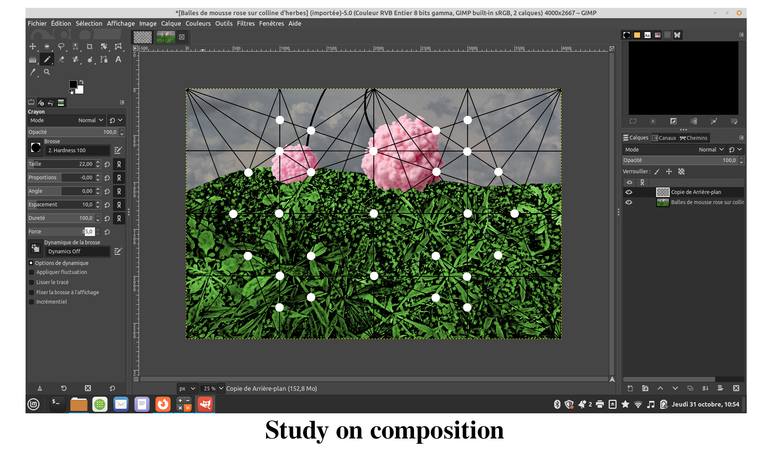Create a new layer from the Layers footer
The height and width of the screenshot is (451, 770).
point(631,388)
